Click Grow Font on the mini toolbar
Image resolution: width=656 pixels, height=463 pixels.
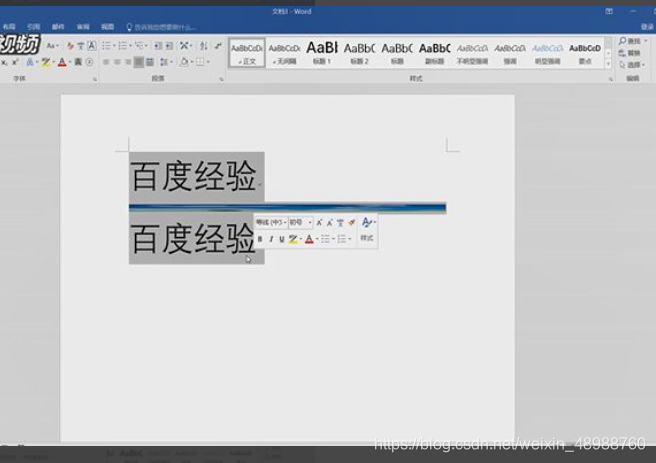tap(319, 223)
